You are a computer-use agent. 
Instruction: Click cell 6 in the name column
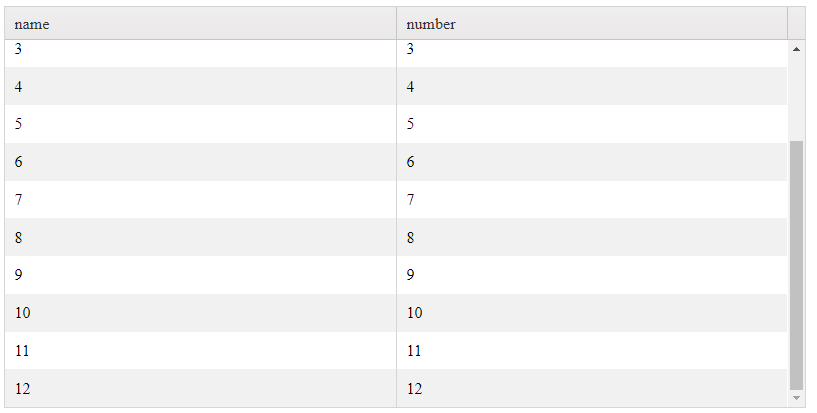(200, 162)
